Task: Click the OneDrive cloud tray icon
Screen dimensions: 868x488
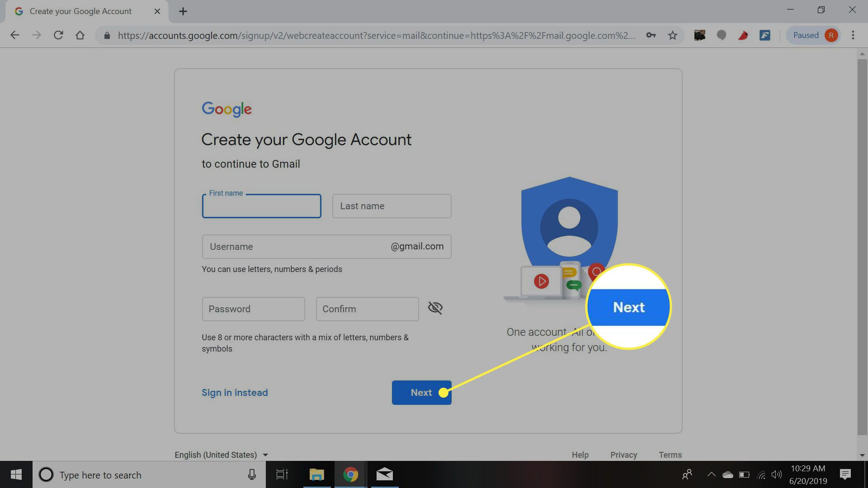Action: click(728, 474)
